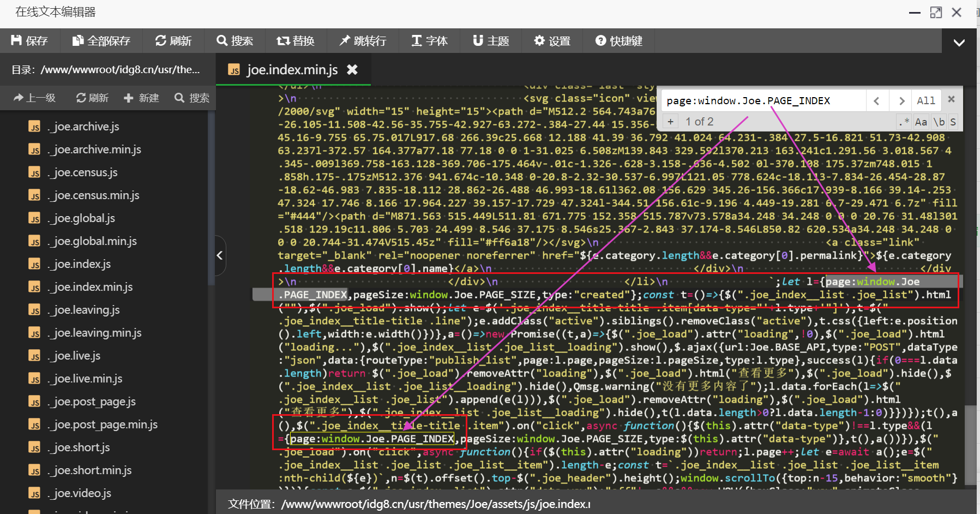Image resolution: width=980 pixels, height=514 pixels.
Task: Click the Save (保存) toolbar button
Action: [29, 41]
